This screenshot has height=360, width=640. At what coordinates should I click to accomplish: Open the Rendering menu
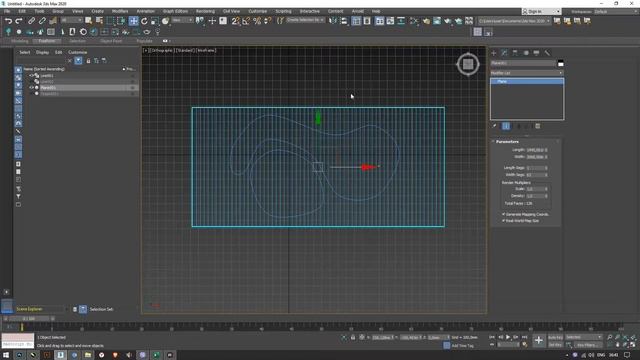coord(205,11)
